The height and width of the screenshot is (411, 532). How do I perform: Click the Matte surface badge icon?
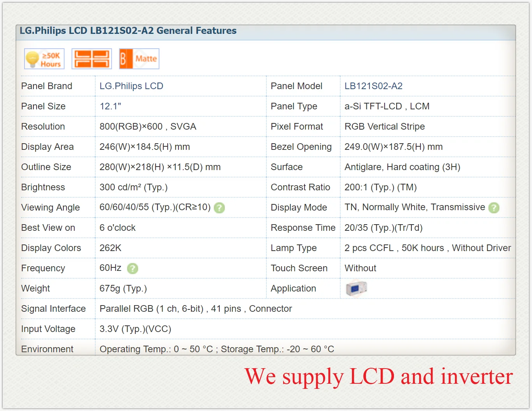(139, 59)
